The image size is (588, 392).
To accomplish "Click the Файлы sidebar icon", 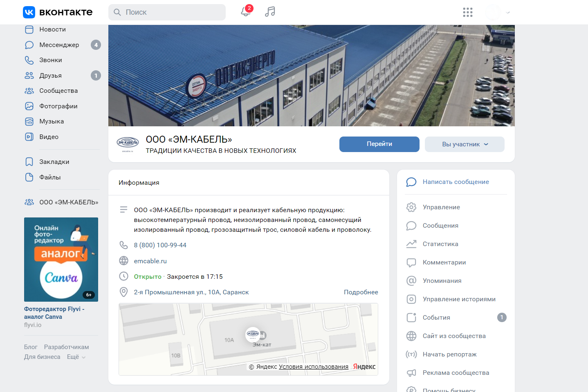I will (29, 177).
